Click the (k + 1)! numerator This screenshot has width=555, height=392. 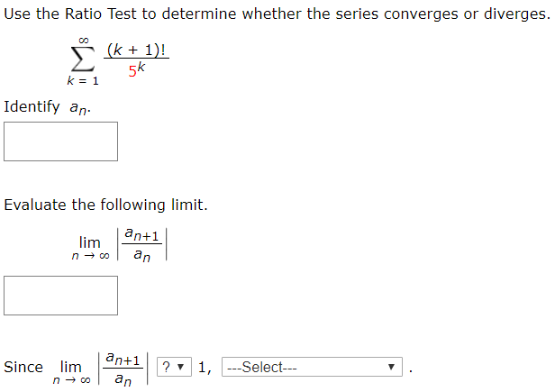pos(136,50)
